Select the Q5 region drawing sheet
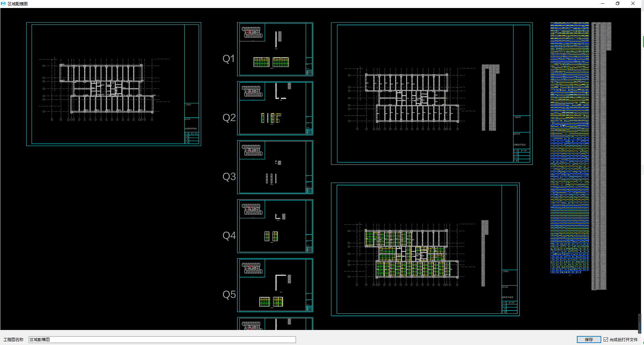Image resolution: width=644 pixels, height=345 pixels. tap(275, 285)
